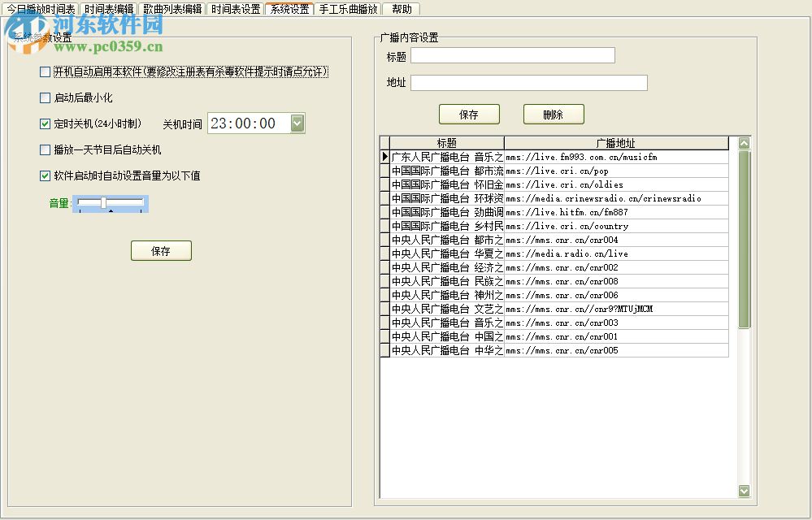Click the scroll up arrow of the list
This screenshot has width=812, height=520.
click(x=745, y=143)
